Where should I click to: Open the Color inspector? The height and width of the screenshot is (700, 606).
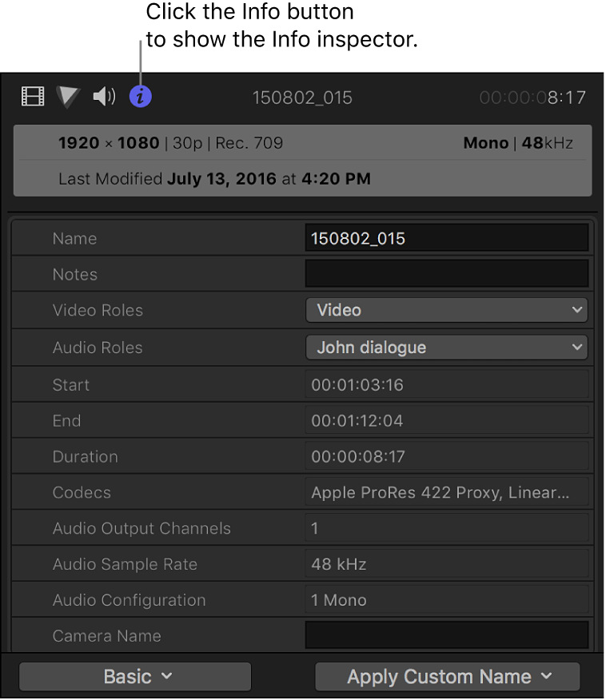click(x=67, y=96)
